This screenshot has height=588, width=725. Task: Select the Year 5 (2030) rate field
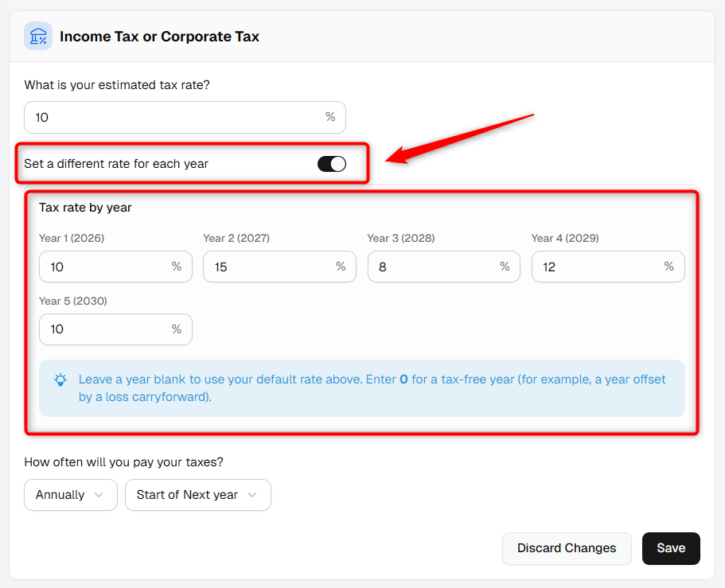click(115, 329)
